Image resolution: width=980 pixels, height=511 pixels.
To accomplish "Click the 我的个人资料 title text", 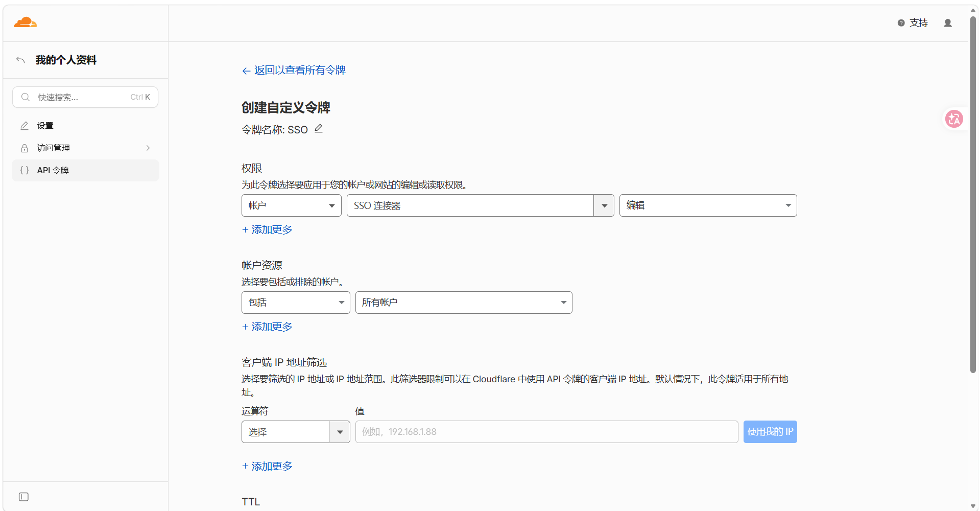I will [x=66, y=60].
